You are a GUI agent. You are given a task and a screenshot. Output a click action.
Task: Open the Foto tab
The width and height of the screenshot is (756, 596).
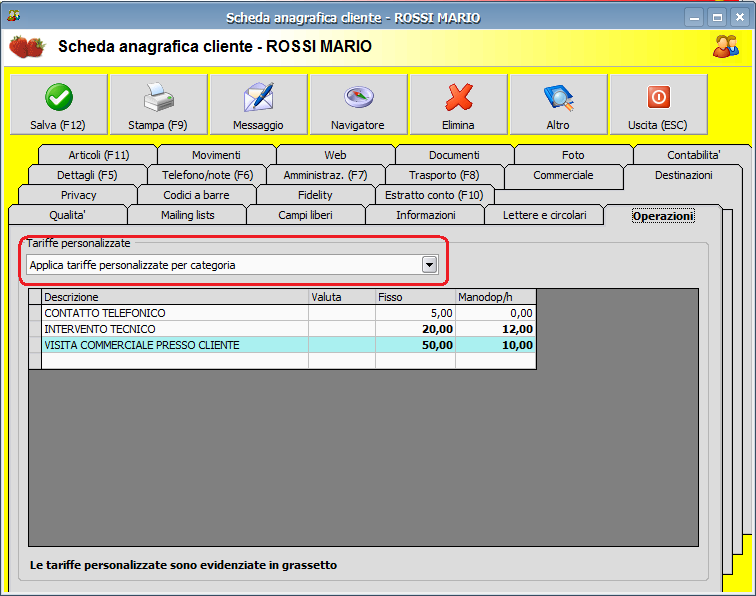[x=573, y=155]
